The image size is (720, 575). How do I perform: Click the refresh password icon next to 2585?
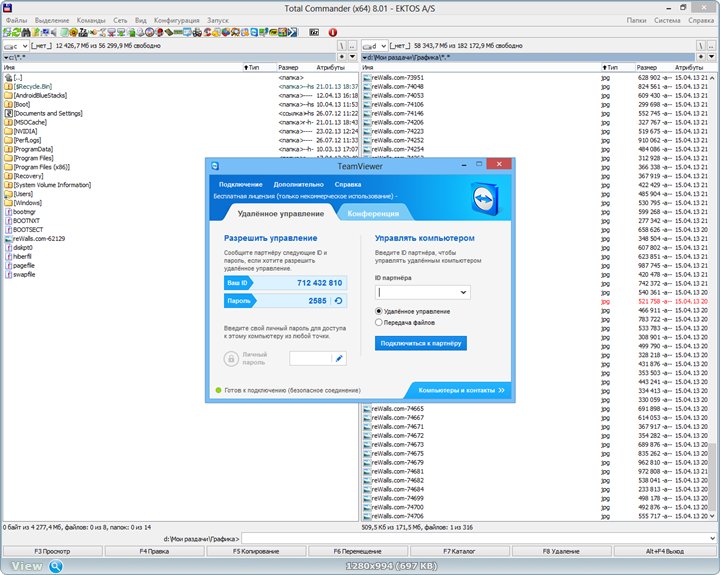(338, 300)
